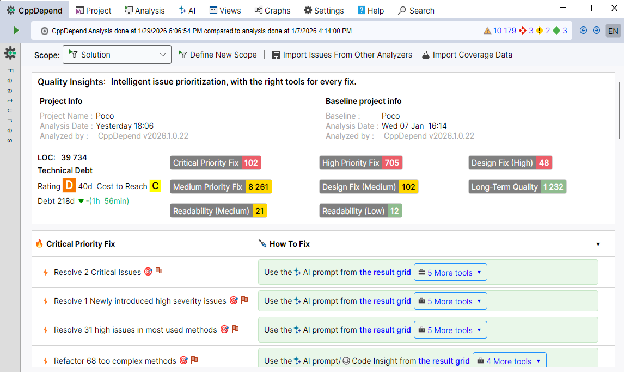Viewport: 624px width, 372px height.
Task: Click target icon on Resolve 2 Critical Issues row
Action: point(148,271)
